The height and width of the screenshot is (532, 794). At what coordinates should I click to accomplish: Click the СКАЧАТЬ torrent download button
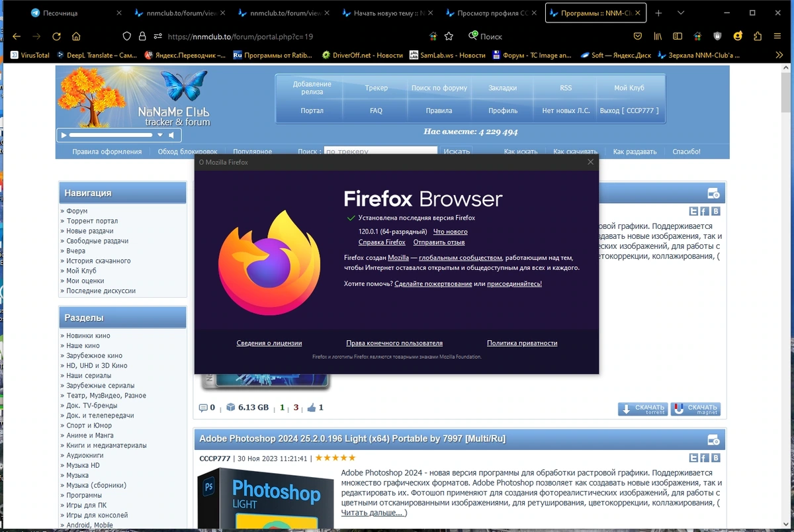pyautogui.click(x=642, y=409)
